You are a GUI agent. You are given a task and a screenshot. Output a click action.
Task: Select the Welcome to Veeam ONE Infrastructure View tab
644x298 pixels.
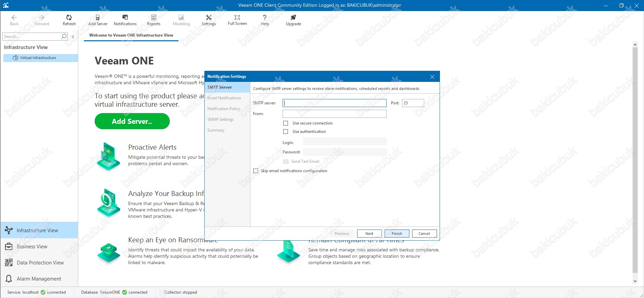[131, 35]
